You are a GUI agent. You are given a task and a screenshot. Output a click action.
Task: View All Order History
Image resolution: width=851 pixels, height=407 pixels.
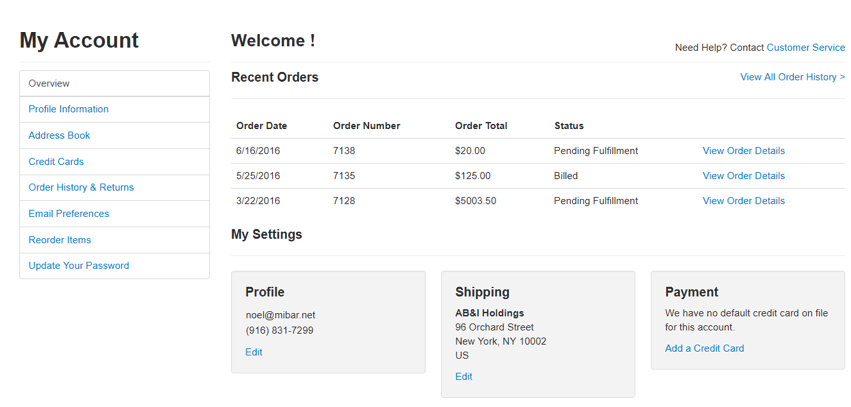point(792,77)
